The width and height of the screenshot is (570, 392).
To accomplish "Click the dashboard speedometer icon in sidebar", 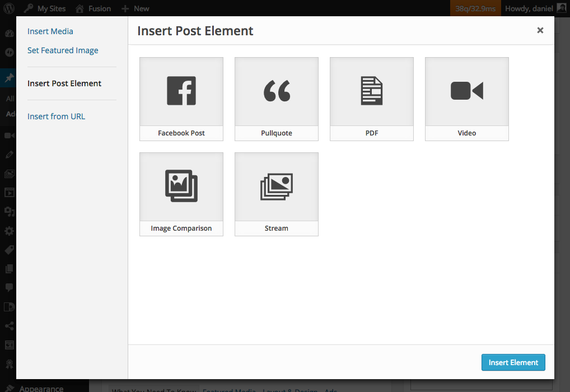I will (9, 34).
